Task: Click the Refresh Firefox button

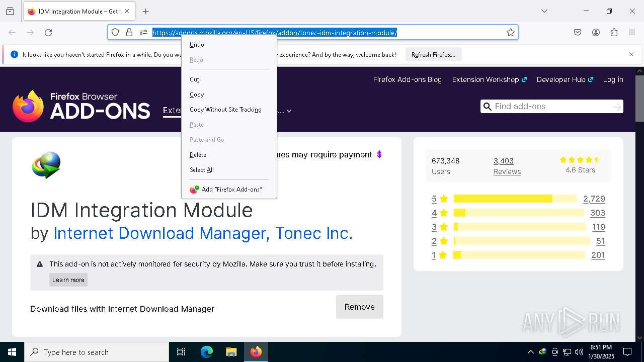Action: click(433, 55)
